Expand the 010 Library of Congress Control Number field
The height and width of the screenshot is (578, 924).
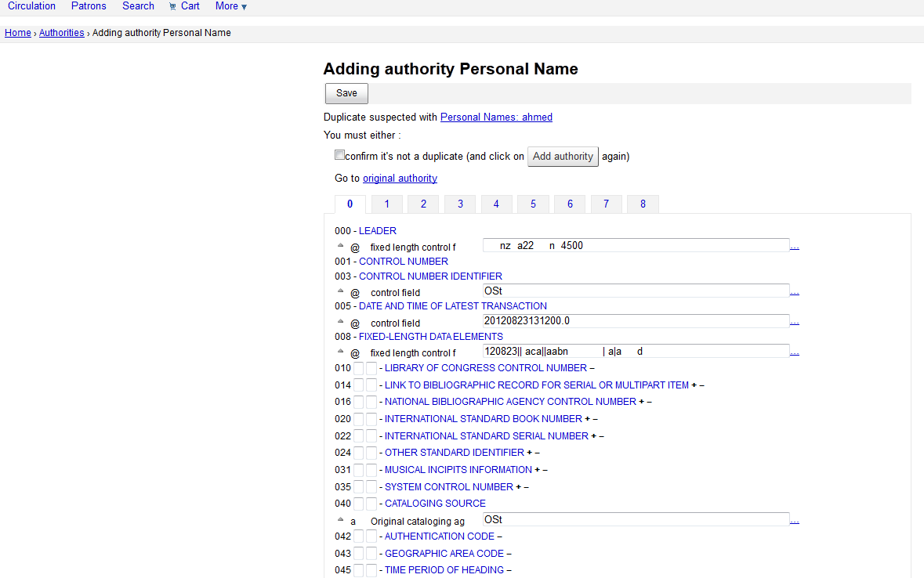(x=485, y=368)
